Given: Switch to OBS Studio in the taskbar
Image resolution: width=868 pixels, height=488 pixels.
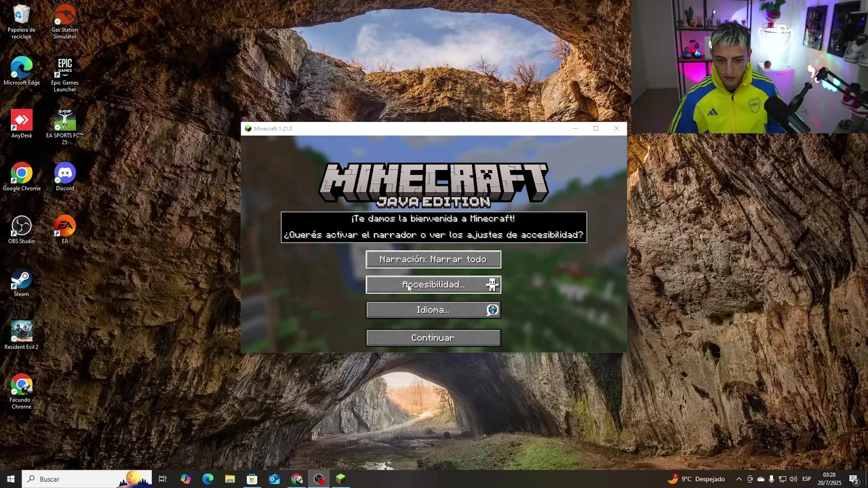Looking at the screenshot, I should click(x=319, y=479).
